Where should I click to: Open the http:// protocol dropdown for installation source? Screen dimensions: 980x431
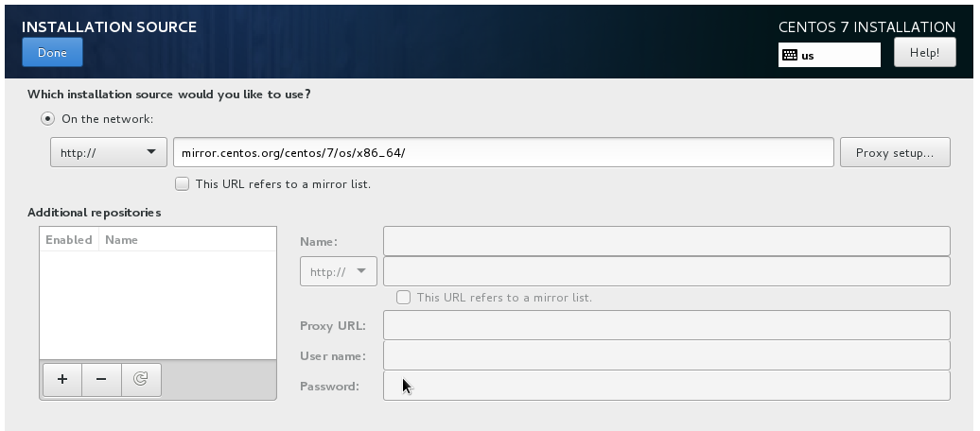point(109,152)
